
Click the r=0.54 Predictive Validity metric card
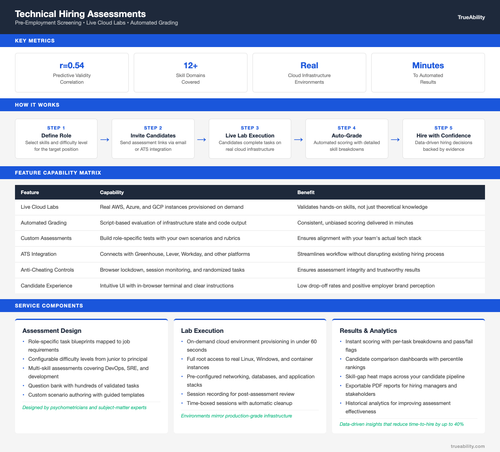point(72,73)
